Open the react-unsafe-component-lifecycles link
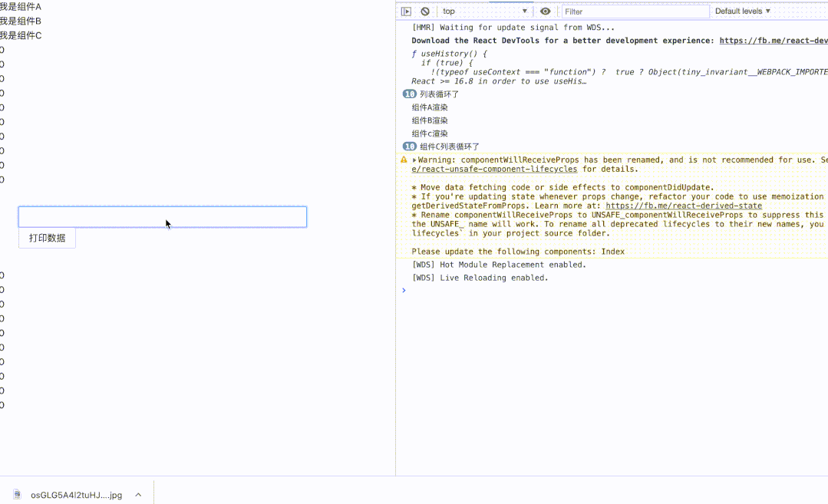Image resolution: width=828 pixels, height=504 pixels. coord(494,170)
